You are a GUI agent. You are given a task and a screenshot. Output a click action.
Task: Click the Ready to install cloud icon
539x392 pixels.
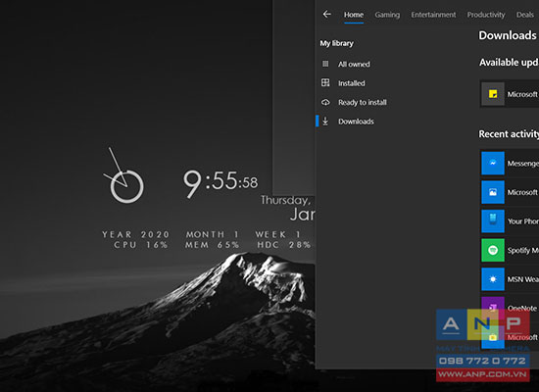coord(325,102)
